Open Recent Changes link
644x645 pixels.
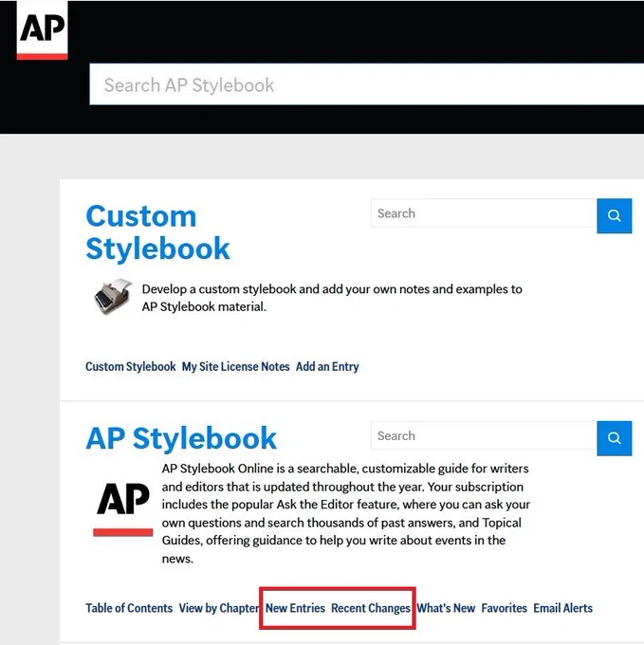371,608
